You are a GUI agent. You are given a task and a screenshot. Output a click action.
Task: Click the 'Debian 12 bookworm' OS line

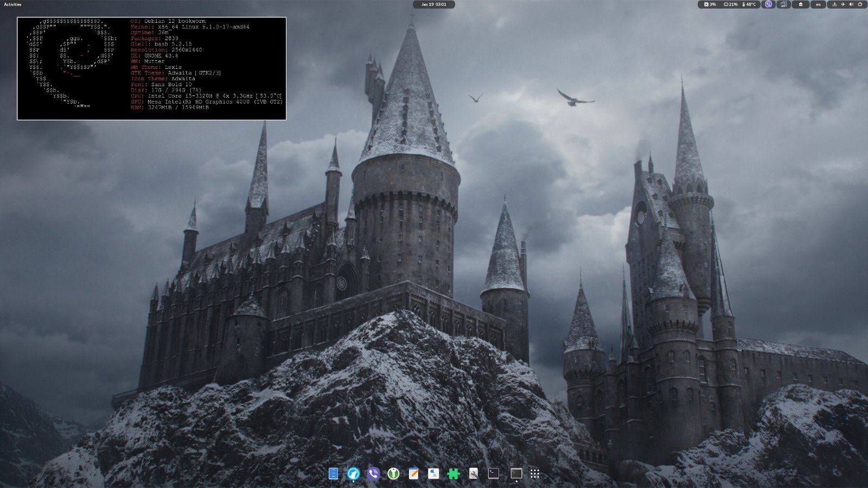pyautogui.click(x=168, y=21)
